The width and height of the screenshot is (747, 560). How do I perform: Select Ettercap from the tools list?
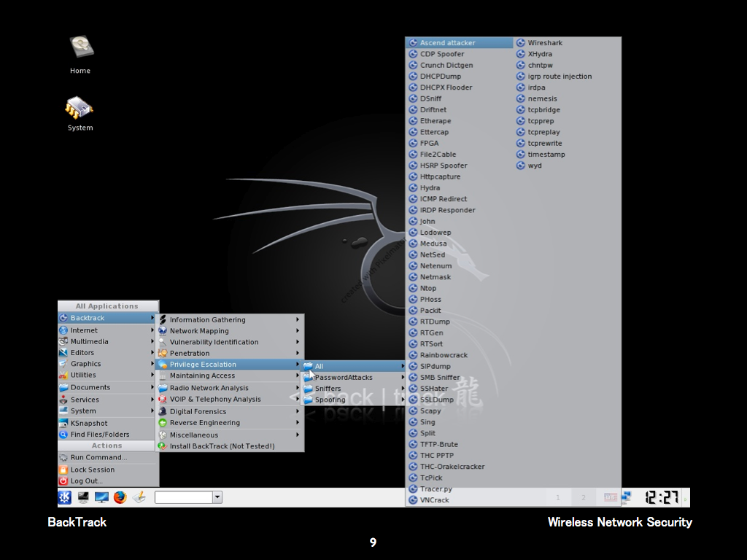click(434, 132)
